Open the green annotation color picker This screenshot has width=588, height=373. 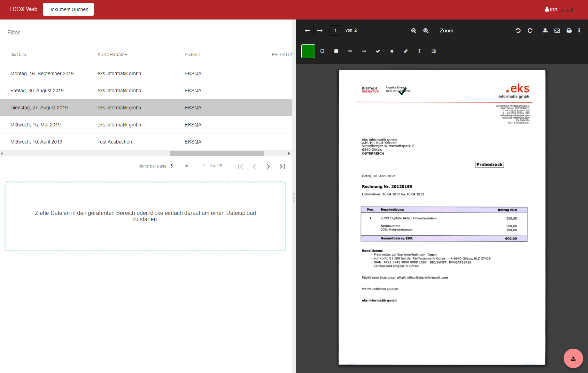(308, 51)
